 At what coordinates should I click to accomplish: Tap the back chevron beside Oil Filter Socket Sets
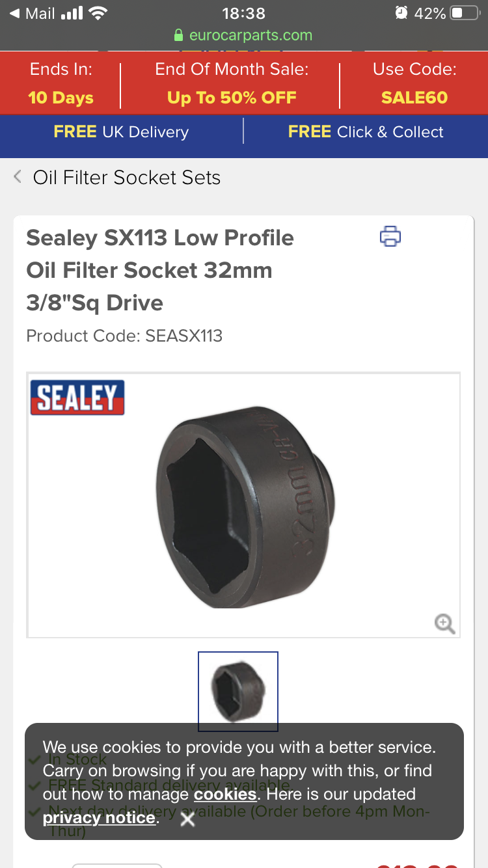click(x=18, y=177)
